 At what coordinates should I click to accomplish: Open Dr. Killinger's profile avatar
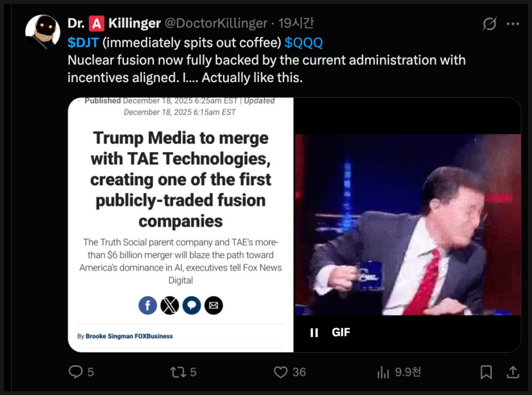click(x=42, y=32)
